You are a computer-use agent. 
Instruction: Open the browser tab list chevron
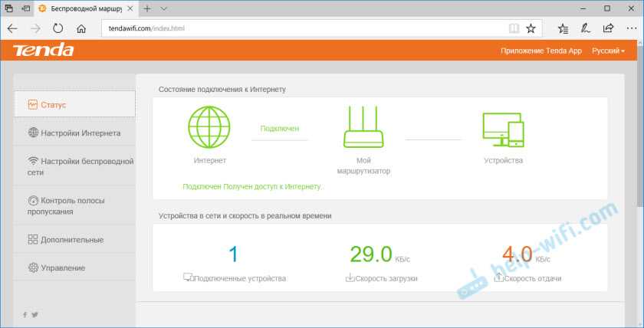tap(163, 8)
